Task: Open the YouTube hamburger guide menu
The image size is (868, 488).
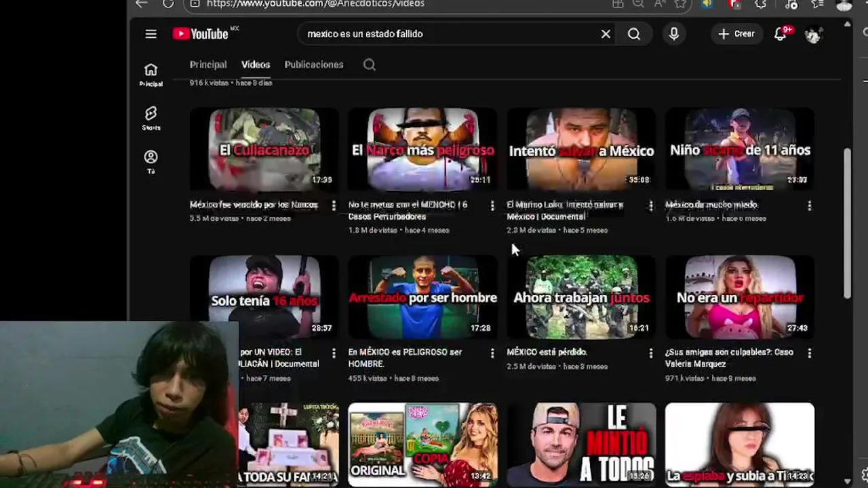Action: [x=151, y=34]
